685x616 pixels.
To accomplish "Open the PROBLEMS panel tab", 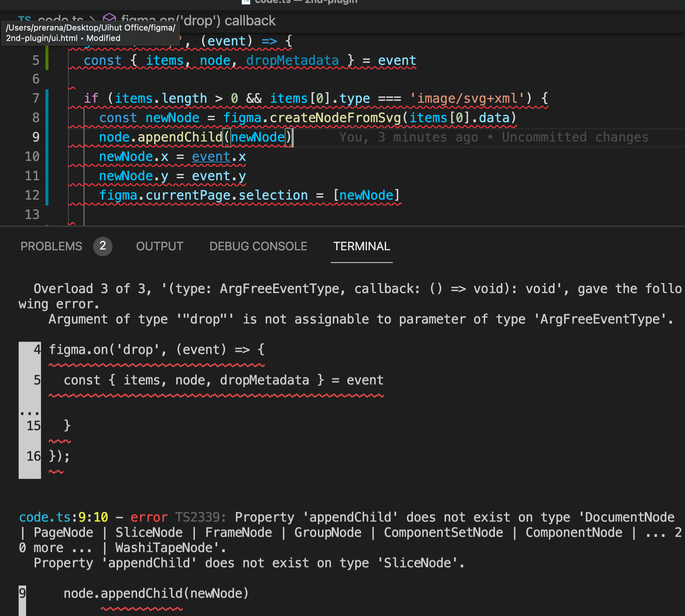I will (x=51, y=246).
